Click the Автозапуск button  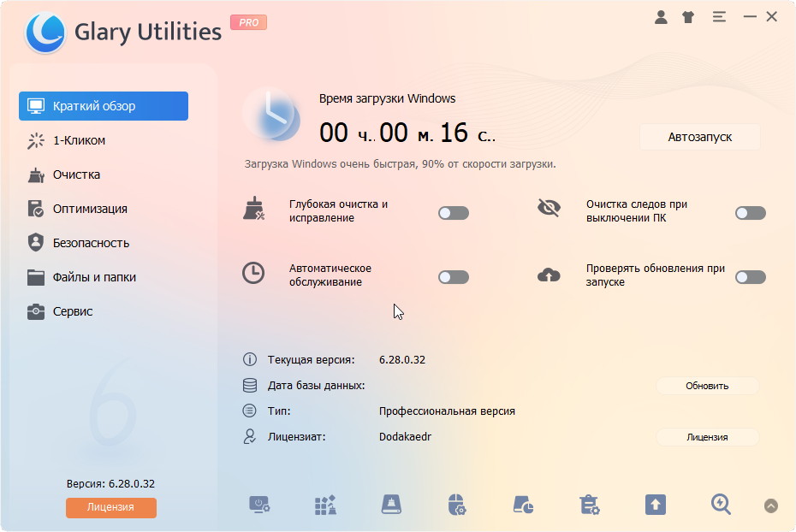tap(699, 137)
